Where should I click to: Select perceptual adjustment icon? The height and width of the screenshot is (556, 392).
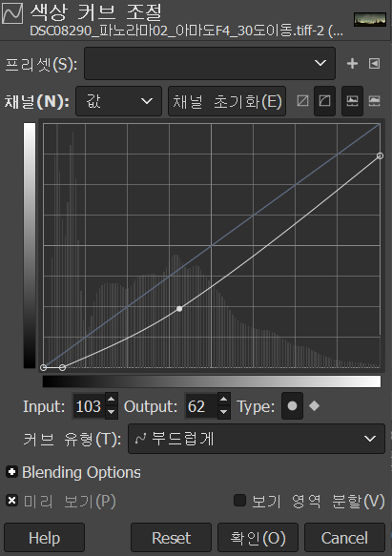[324, 101]
